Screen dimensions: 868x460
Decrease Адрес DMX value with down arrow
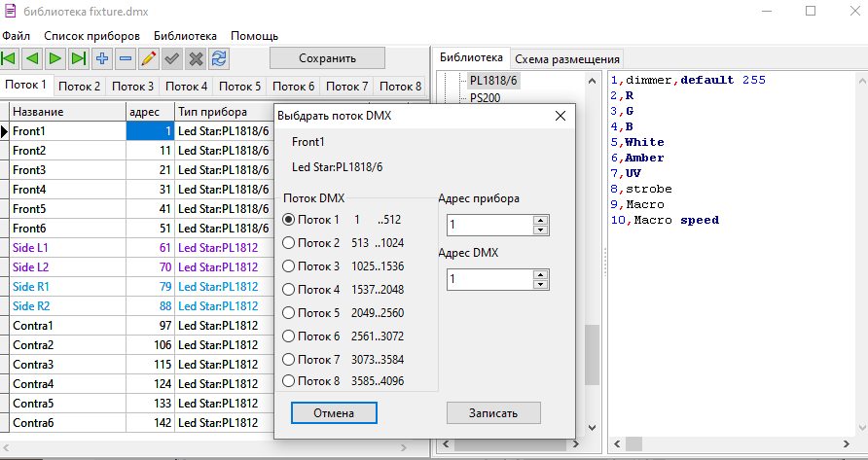pyautogui.click(x=540, y=284)
